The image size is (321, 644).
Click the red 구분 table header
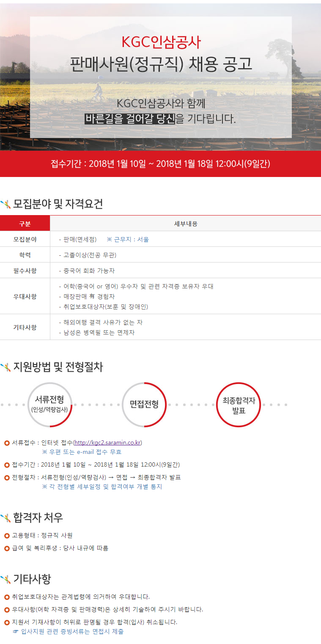click(x=25, y=224)
